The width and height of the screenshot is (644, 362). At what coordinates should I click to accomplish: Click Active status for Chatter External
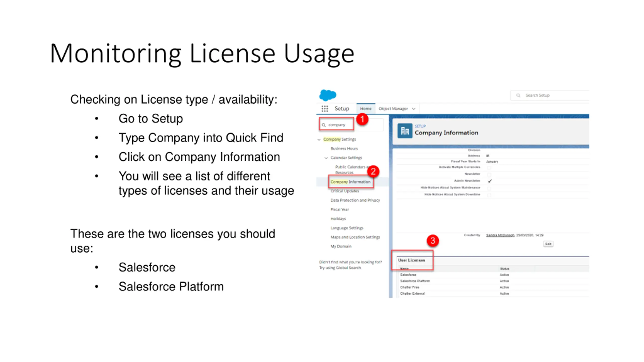coord(504,294)
